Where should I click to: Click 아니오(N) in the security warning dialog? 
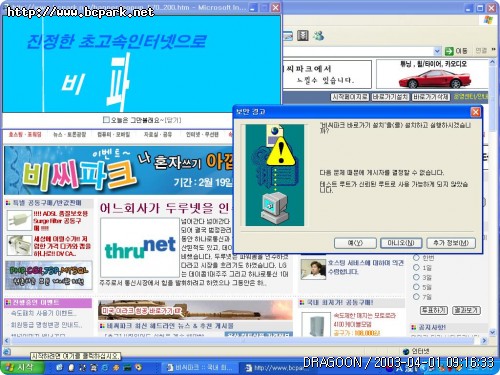[x=401, y=243]
